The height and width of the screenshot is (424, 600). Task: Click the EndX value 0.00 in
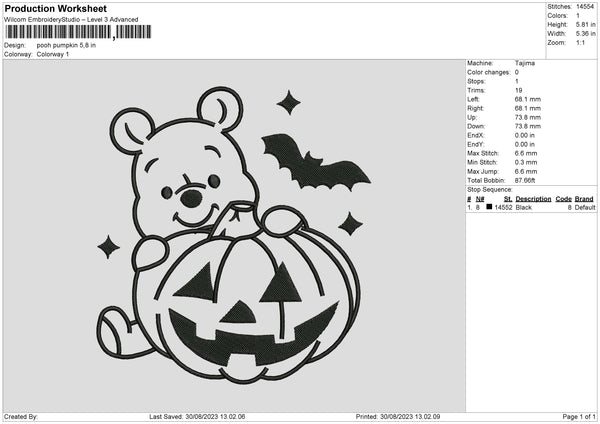[x=525, y=135]
